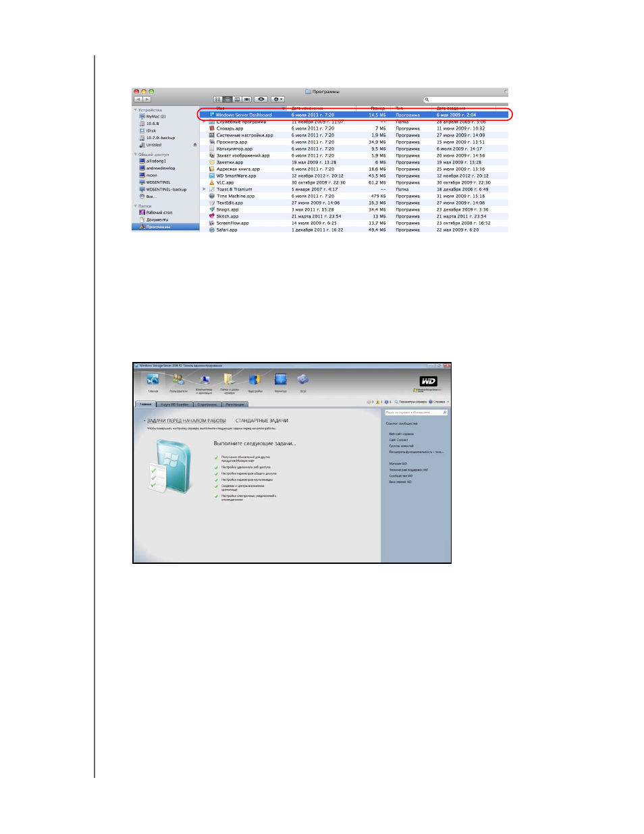
Task: Select Системные настройки.app in the list
Action: point(354,135)
